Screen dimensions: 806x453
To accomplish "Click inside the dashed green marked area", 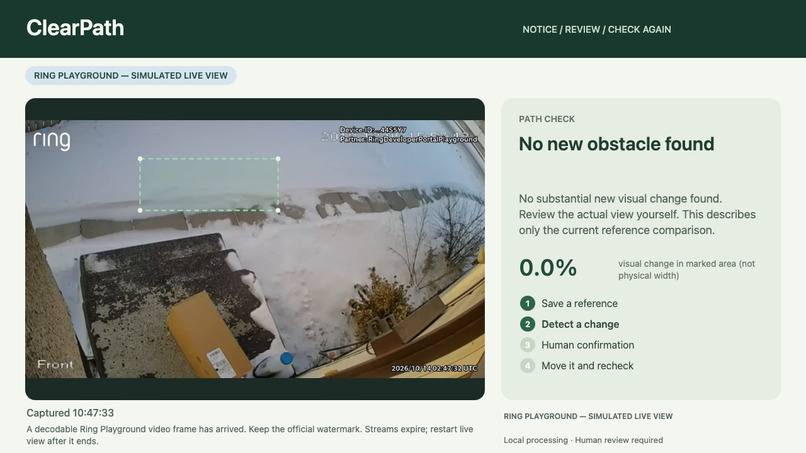I will pyautogui.click(x=209, y=185).
